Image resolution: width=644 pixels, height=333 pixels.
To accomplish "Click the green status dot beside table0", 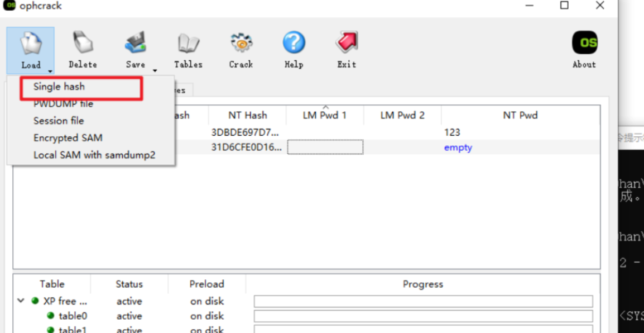I will tap(51, 316).
